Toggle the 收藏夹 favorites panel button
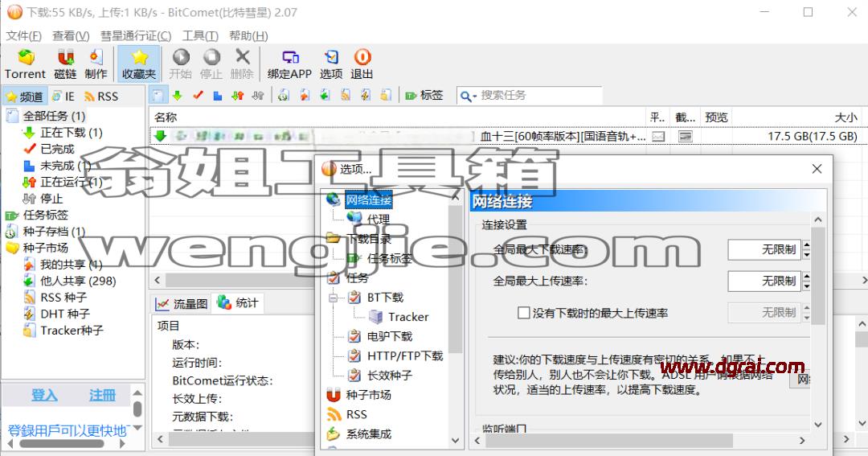 coord(139,64)
